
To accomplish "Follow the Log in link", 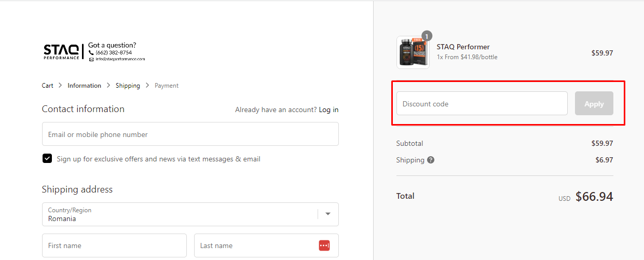I will [x=328, y=110].
